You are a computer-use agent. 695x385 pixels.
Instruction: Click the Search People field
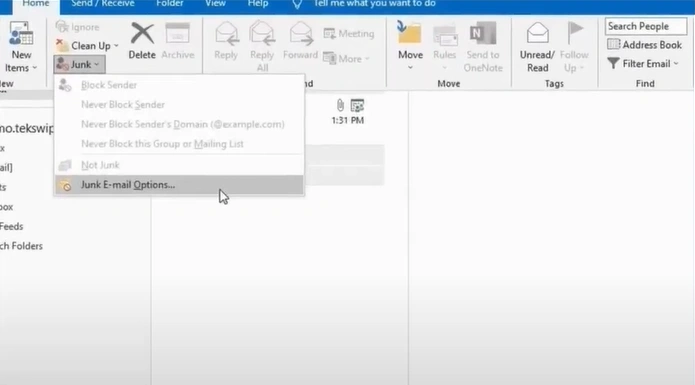tap(646, 27)
